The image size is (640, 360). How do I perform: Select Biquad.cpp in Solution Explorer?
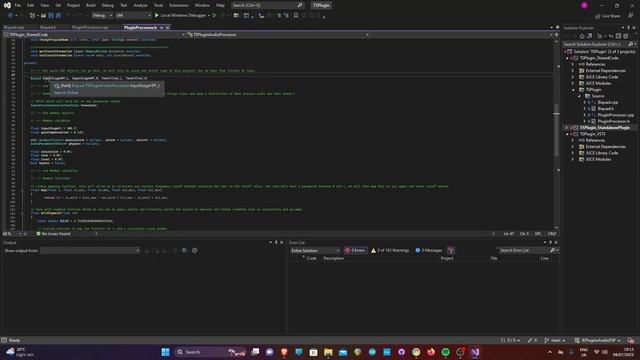(x=608, y=102)
